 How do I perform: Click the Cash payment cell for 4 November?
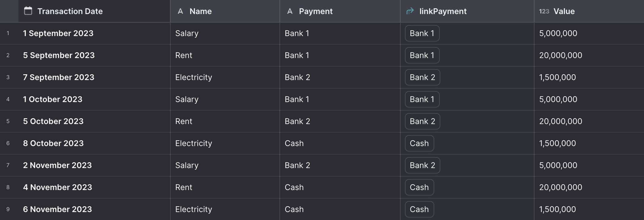click(x=340, y=187)
